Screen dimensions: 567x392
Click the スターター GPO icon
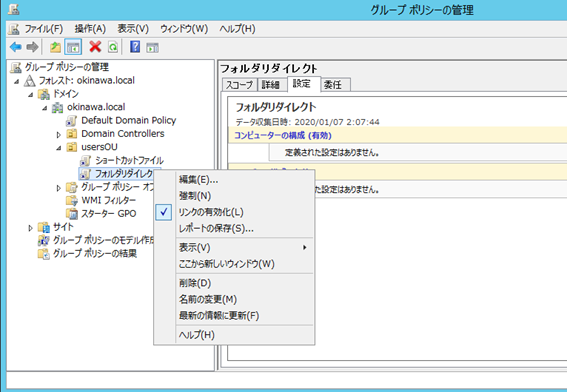(72, 214)
